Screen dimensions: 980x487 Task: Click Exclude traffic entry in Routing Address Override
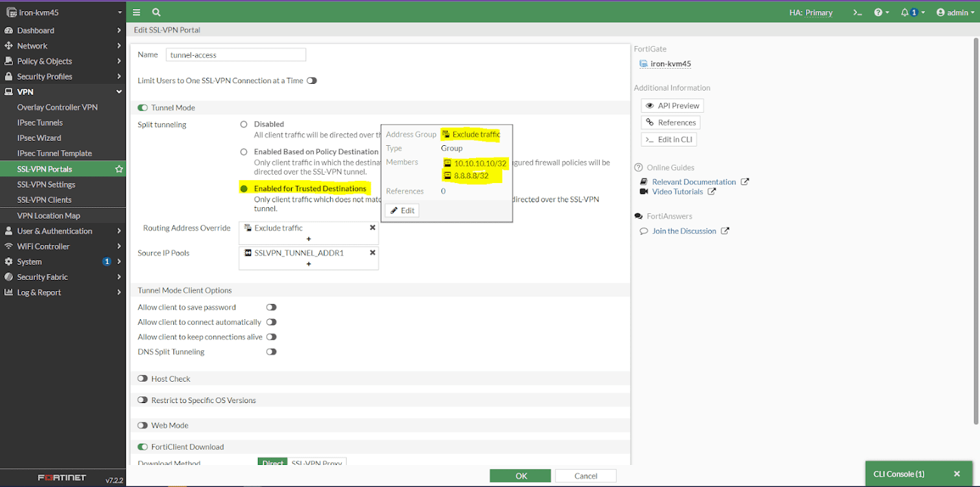click(x=279, y=228)
